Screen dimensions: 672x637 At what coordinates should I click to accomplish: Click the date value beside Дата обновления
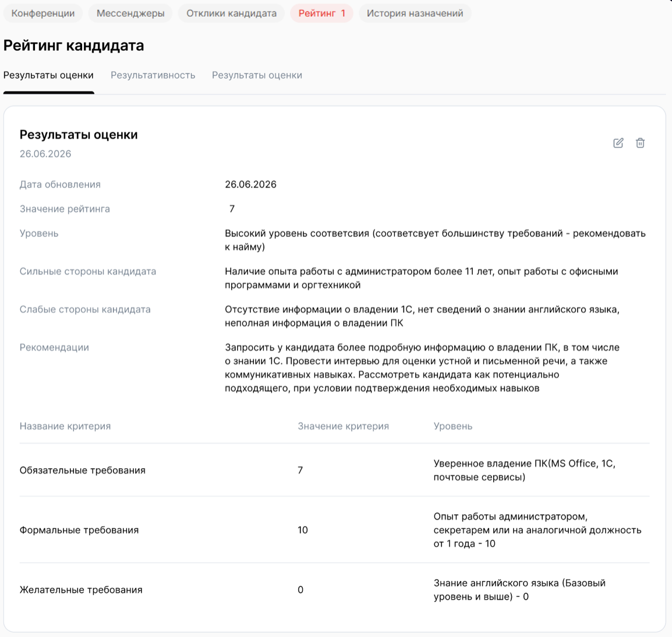pyautogui.click(x=250, y=185)
